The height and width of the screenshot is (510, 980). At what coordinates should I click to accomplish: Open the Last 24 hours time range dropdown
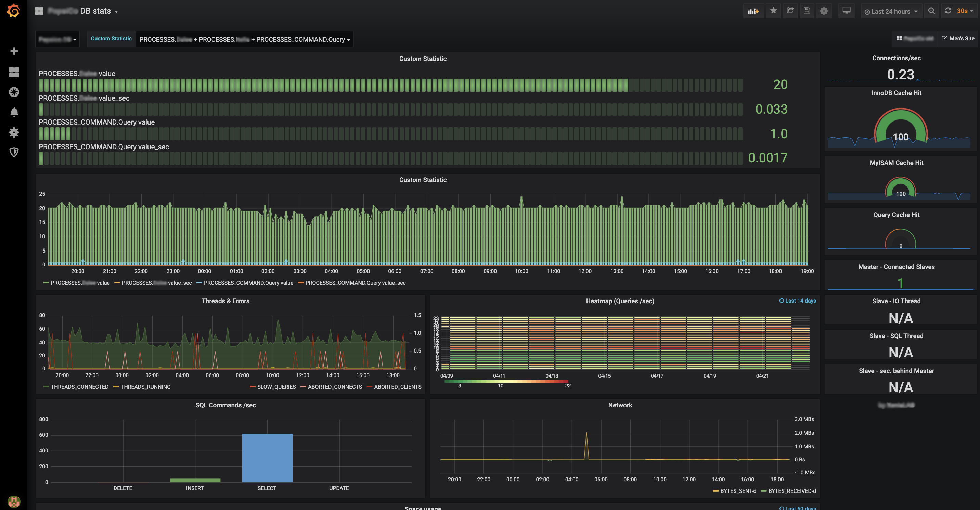[891, 11]
